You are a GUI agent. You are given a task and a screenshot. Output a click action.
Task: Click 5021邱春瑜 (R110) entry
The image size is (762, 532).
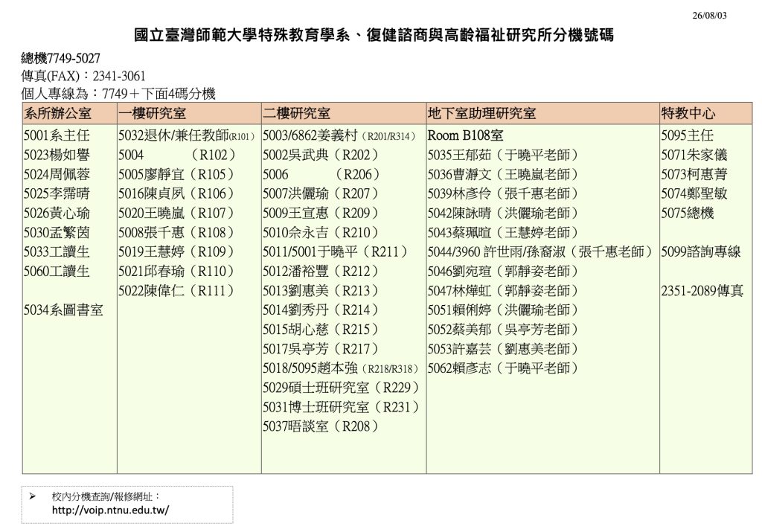click(177, 272)
